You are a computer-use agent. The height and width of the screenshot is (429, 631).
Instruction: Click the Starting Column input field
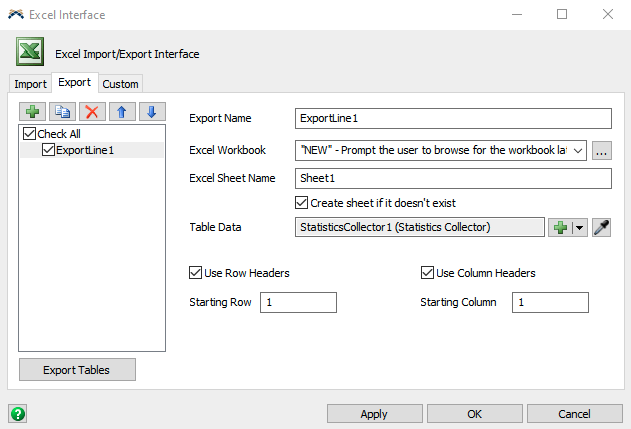(550, 303)
